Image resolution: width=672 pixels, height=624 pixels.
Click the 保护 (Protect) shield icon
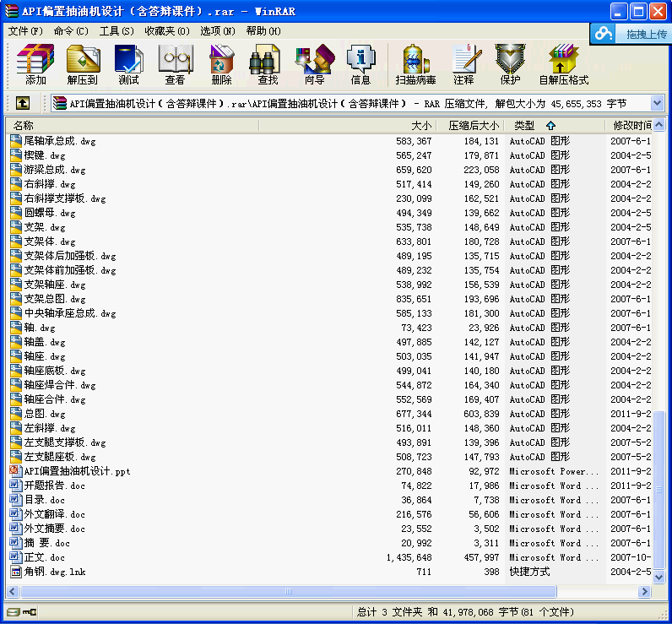[x=510, y=64]
